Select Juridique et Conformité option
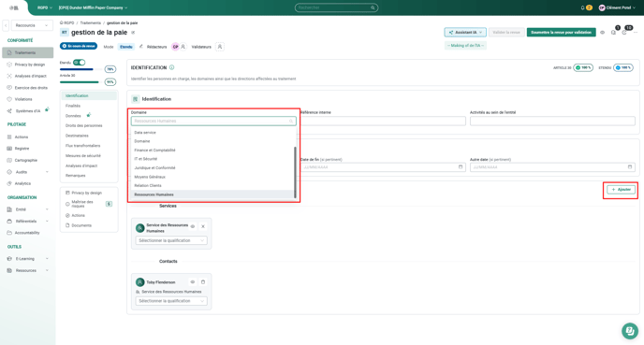 [212, 167]
